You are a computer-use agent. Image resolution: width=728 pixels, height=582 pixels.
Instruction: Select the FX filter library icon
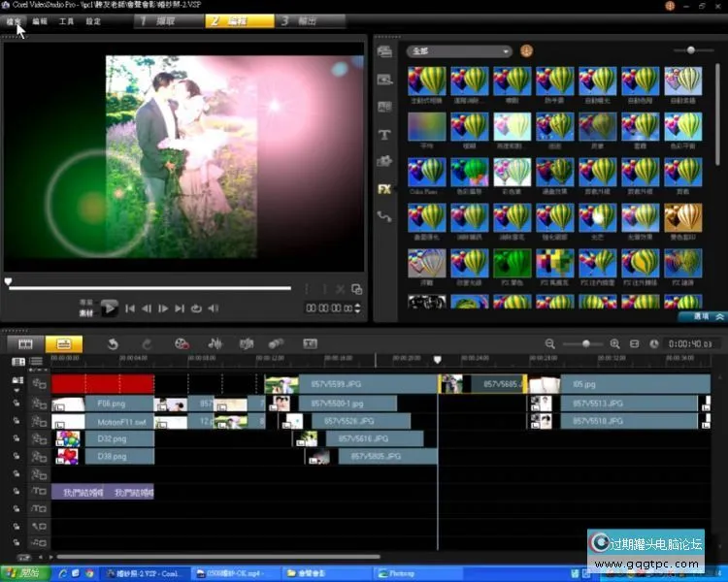click(384, 189)
